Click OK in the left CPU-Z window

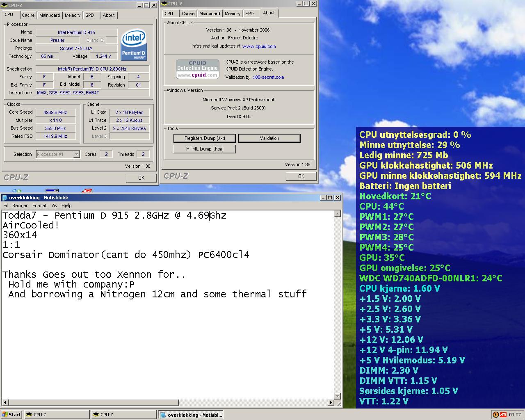pyautogui.click(x=141, y=178)
